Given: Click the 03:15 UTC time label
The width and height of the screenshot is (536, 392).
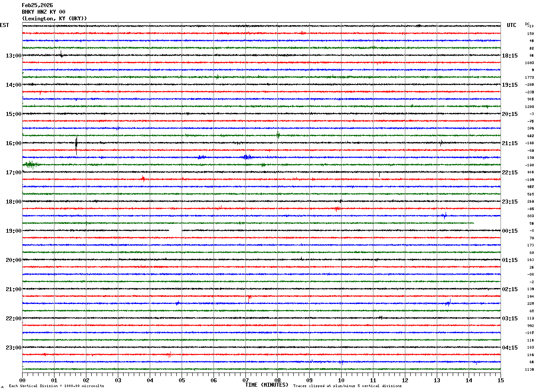Looking at the screenshot, I should pos(510,319).
